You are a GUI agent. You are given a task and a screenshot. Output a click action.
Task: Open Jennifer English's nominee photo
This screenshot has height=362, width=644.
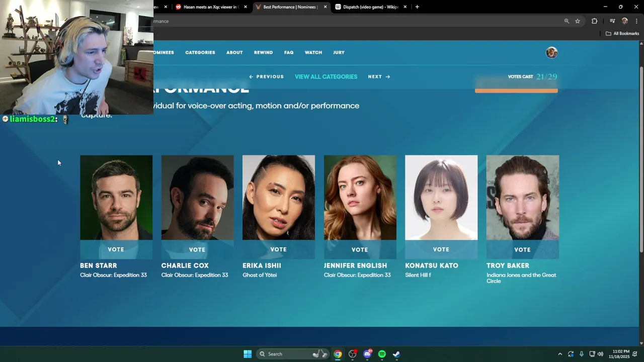point(360,198)
